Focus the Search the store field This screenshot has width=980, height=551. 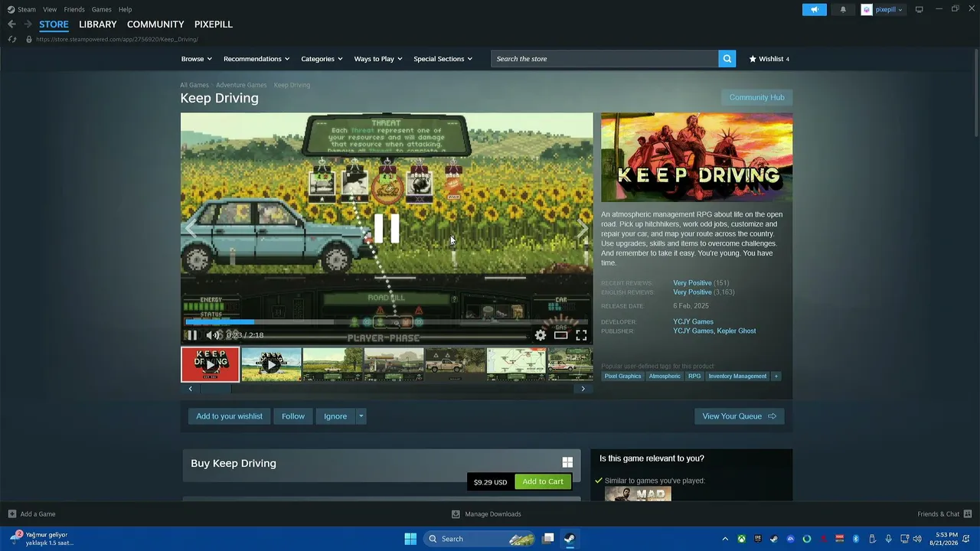pos(605,59)
